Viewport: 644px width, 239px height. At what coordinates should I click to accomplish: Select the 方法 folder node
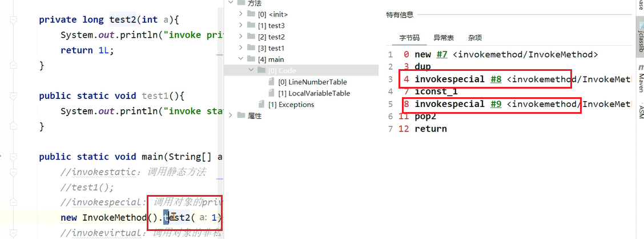(x=255, y=3)
